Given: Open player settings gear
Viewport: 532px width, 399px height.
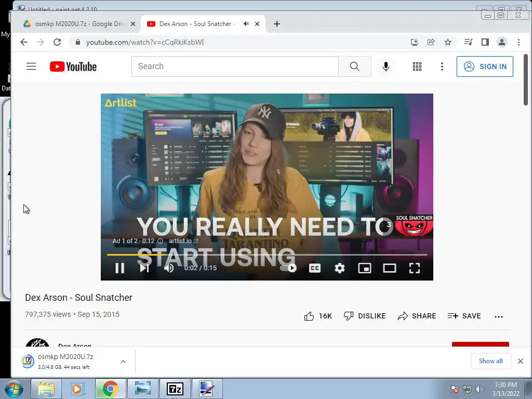Looking at the screenshot, I should pyautogui.click(x=340, y=268).
